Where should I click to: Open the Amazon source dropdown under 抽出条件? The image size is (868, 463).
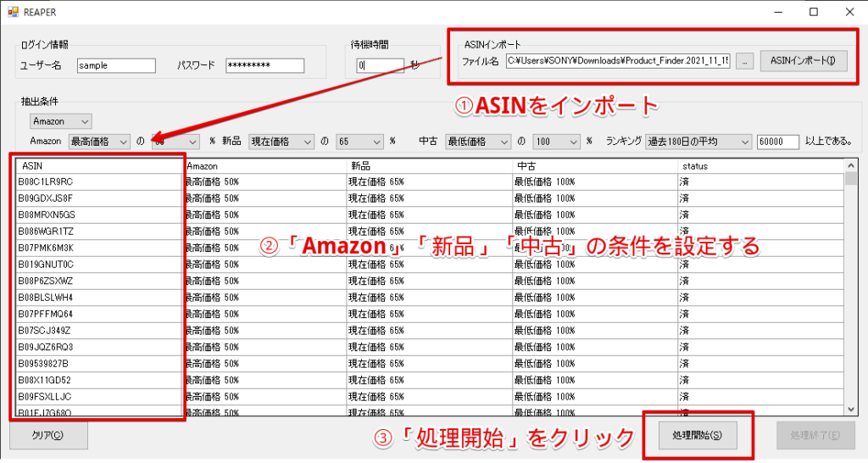point(59,121)
